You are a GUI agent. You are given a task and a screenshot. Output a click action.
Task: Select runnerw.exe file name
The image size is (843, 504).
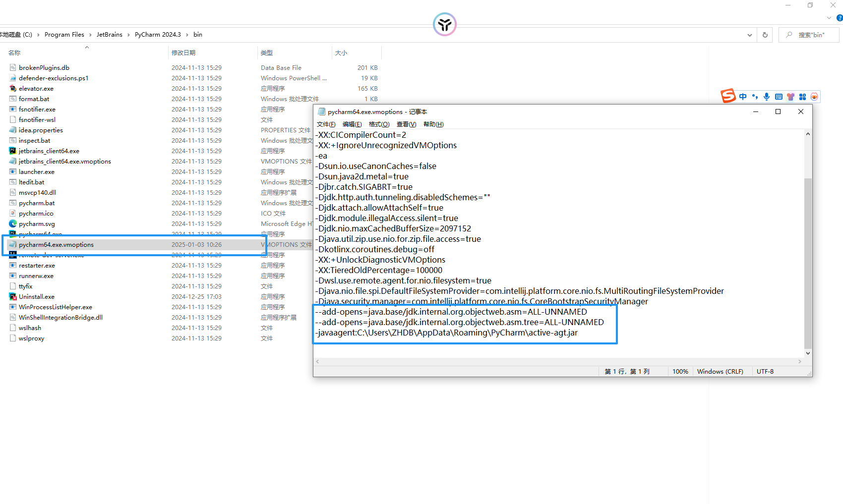pos(36,276)
